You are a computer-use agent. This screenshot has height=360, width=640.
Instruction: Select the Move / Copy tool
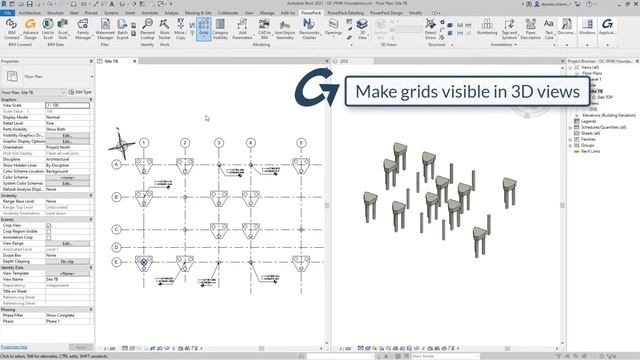click(x=180, y=29)
